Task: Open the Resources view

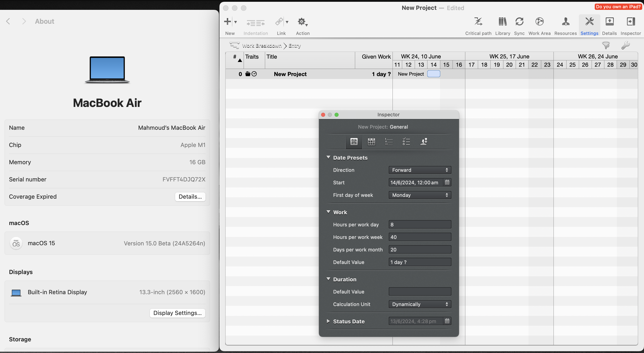Action: pyautogui.click(x=565, y=22)
